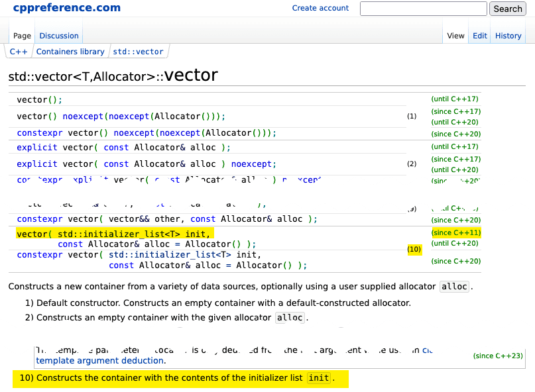Open the const keyword documentation
The image size is (535, 392).
116,146
